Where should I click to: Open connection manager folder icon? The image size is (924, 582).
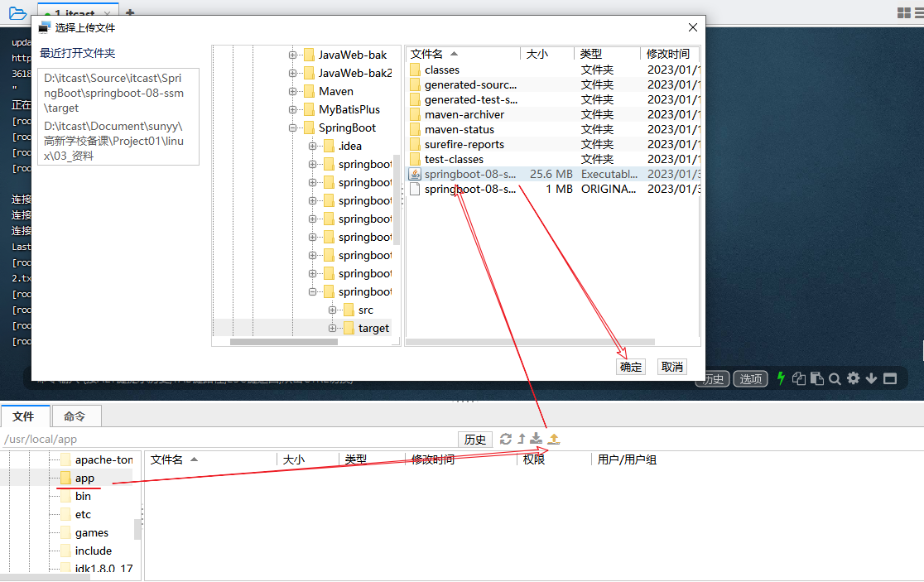17,12
